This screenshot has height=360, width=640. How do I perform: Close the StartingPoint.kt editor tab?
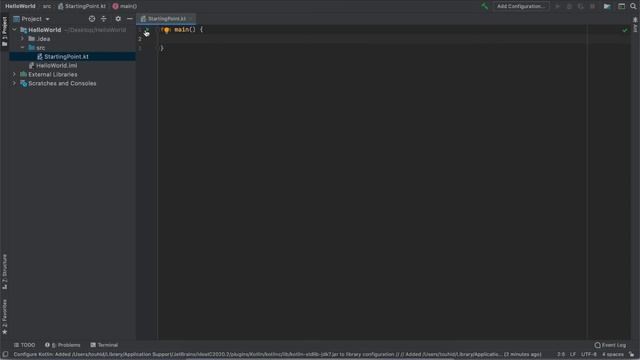pos(191,19)
